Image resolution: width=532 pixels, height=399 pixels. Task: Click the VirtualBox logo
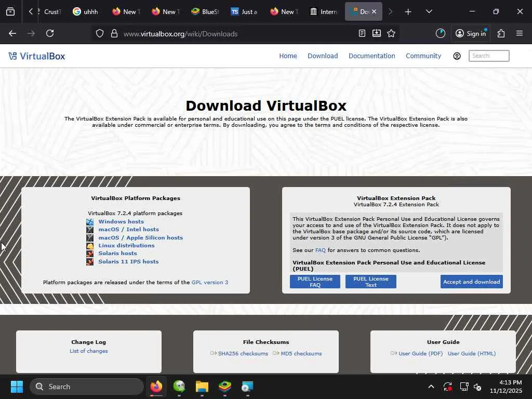[37, 56]
